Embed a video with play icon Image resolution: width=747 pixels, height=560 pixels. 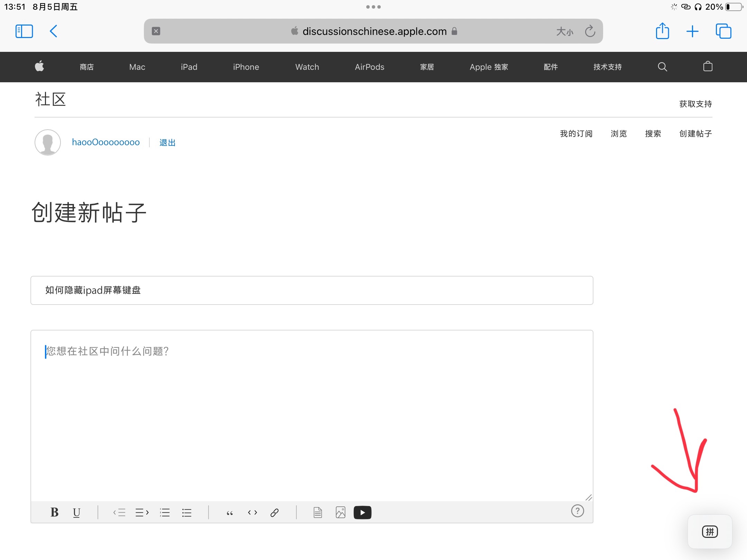(x=362, y=512)
